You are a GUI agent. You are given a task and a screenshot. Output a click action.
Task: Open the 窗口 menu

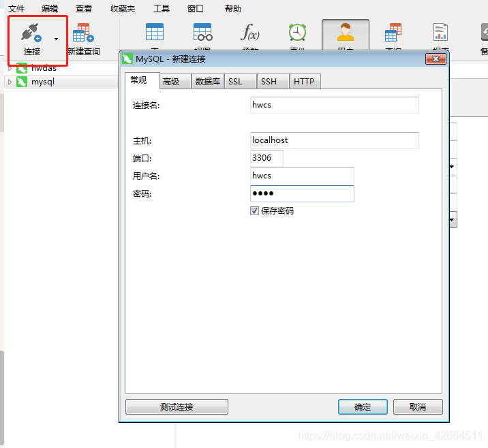(x=196, y=9)
